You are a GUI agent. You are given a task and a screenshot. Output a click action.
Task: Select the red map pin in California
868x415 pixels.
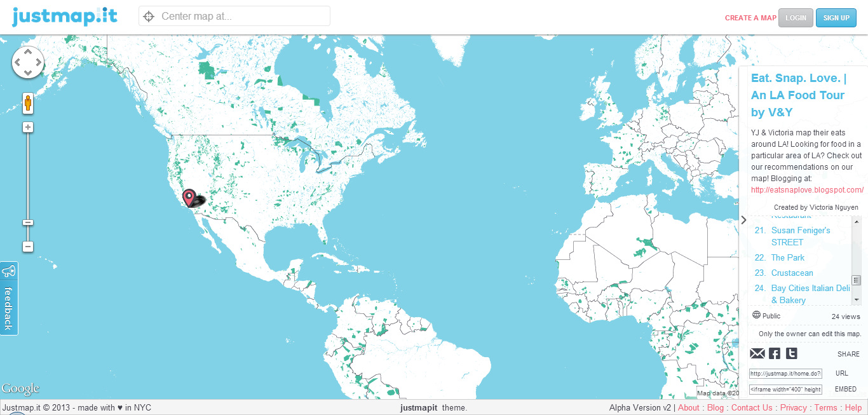189,198
